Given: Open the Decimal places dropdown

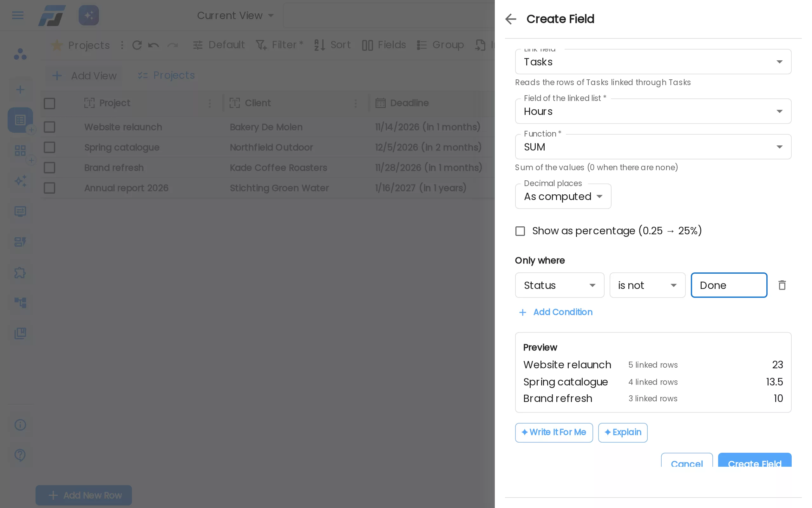Looking at the screenshot, I should pos(563,196).
